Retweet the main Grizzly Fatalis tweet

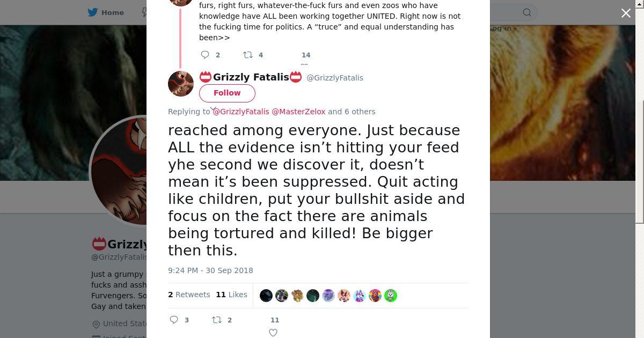[217, 320]
